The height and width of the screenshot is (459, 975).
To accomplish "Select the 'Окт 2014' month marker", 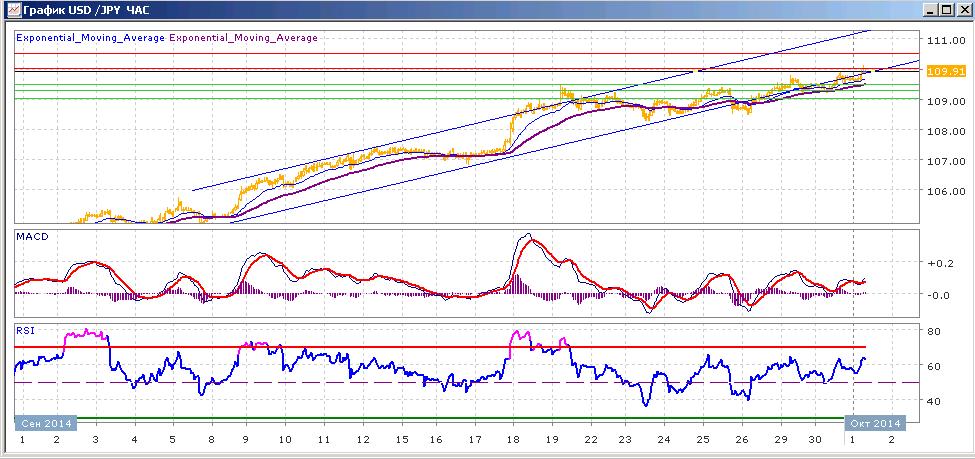I will pos(874,424).
